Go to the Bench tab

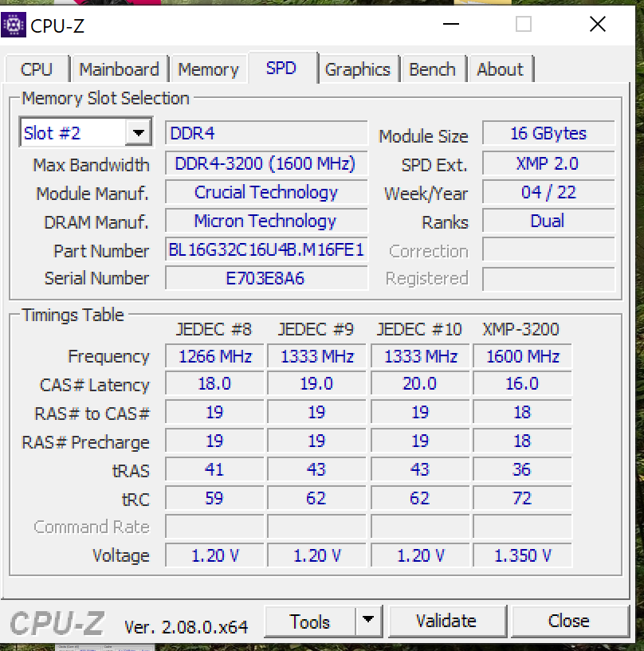pos(432,69)
